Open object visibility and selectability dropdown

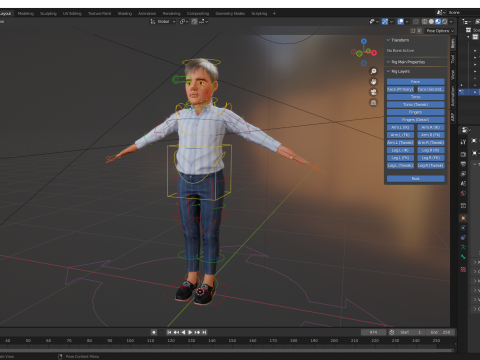pyautogui.click(x=374, y=22)
